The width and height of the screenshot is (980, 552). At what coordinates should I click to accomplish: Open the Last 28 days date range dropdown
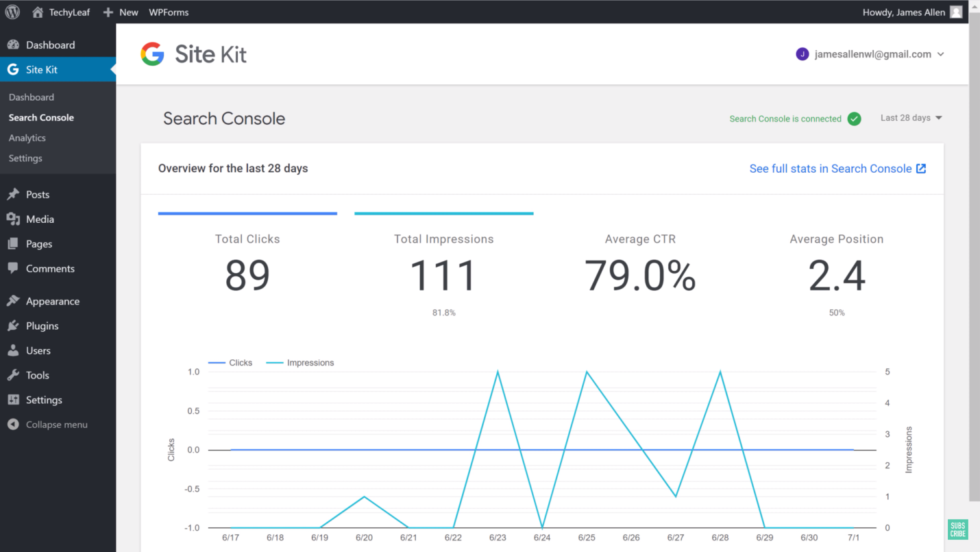coord(911,118)
